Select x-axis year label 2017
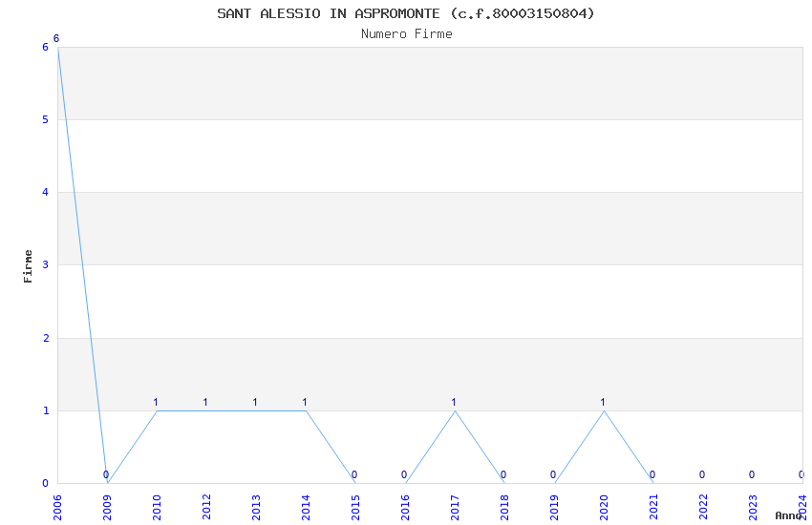Image resolution: width=812 pixels, height=525 pixels. click(x=455, y=508)
